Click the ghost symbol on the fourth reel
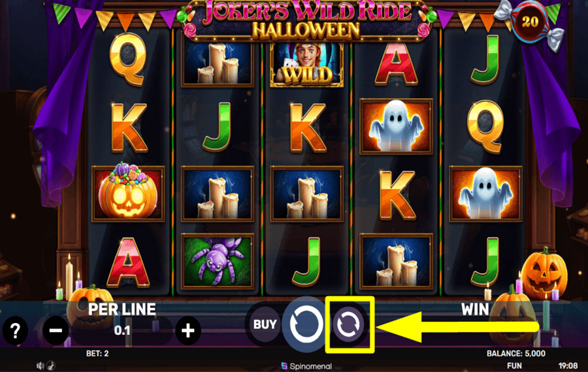This screenshot has width=588, height=372. click(396, 127)
